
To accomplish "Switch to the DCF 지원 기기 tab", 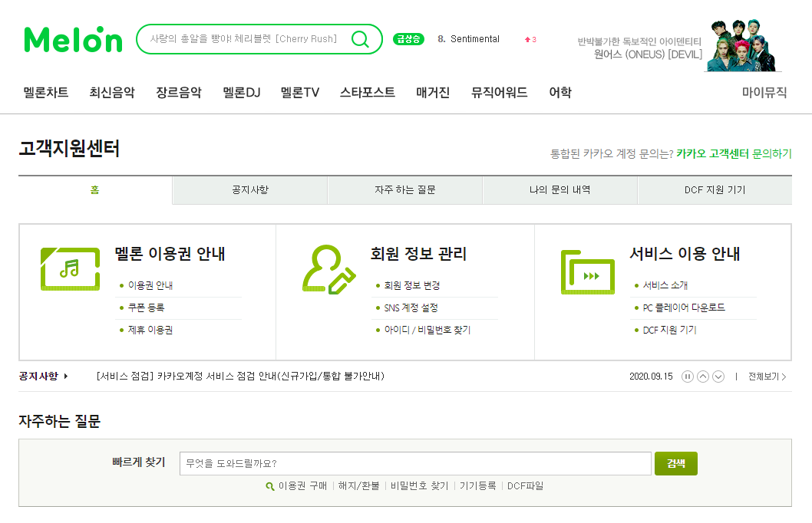I will tap(715, 190).
